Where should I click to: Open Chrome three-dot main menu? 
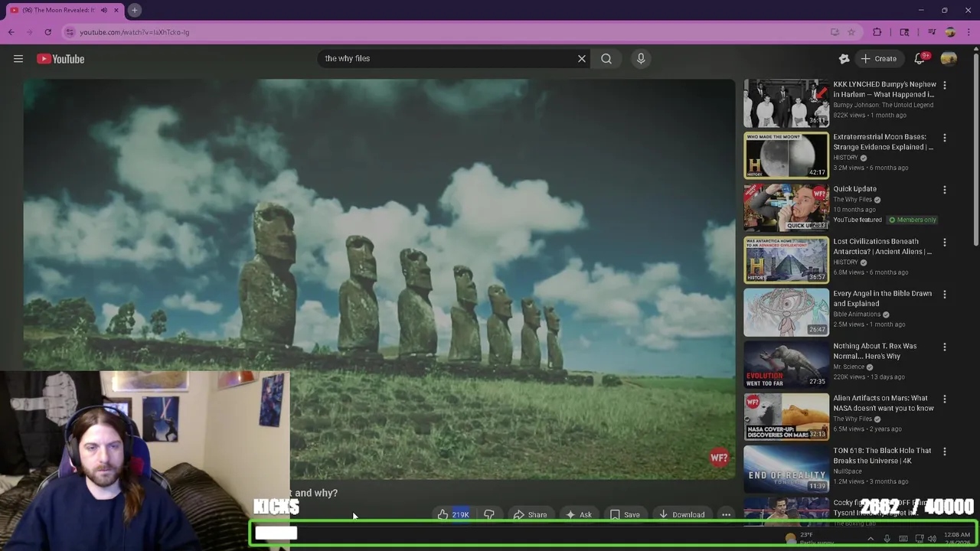[x=969, y=32]
